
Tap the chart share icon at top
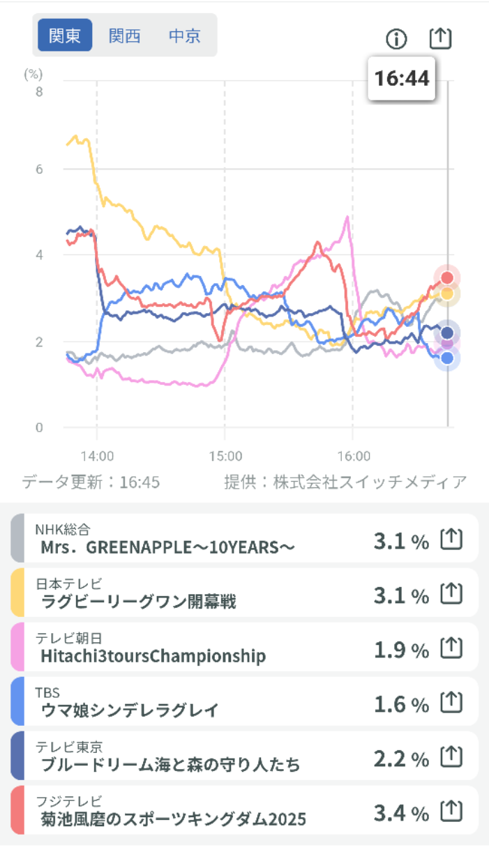[x=440, y=38]
